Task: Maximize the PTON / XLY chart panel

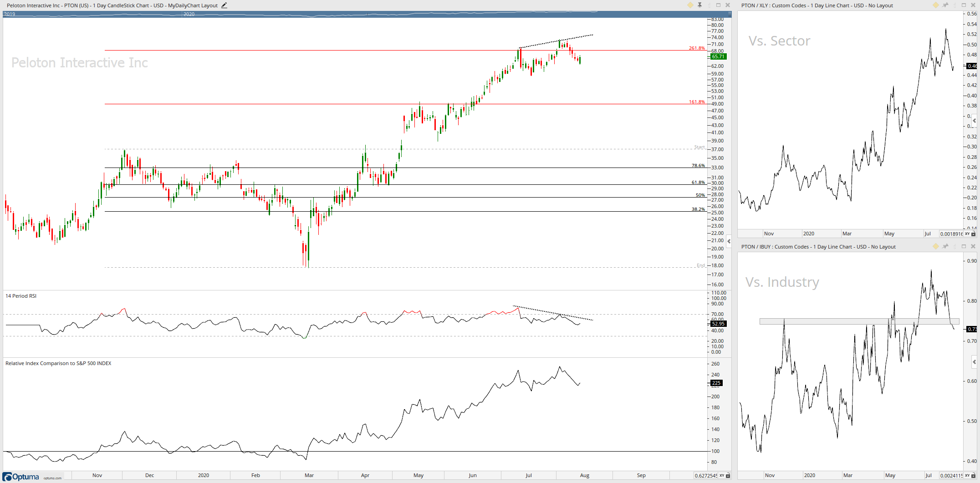Action: [964, 5]
